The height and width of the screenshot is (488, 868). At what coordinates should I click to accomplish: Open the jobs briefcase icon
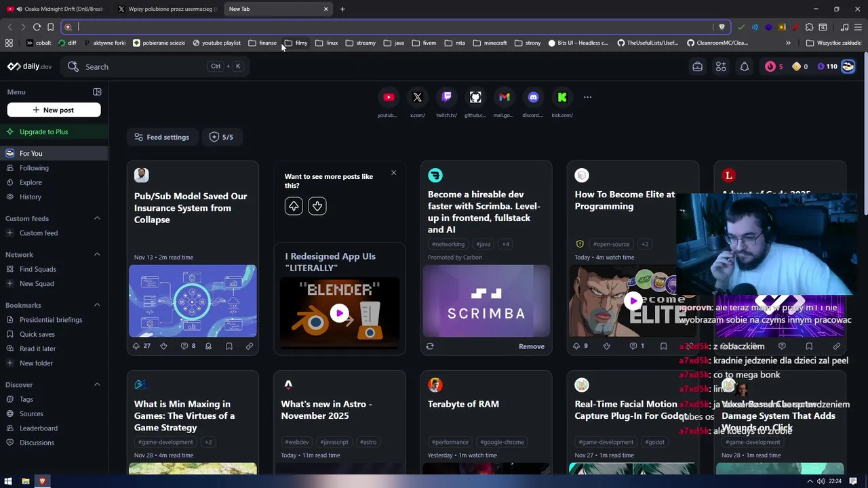697,66
